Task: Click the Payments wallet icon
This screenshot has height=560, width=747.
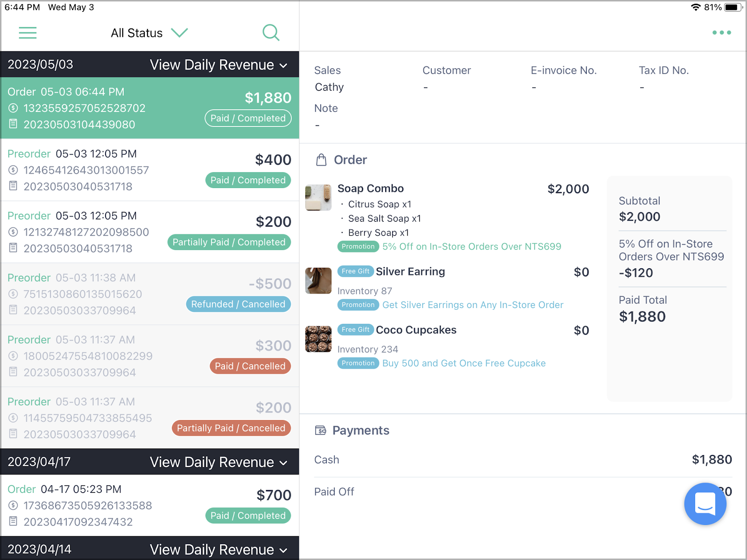Action: point(321,430)
